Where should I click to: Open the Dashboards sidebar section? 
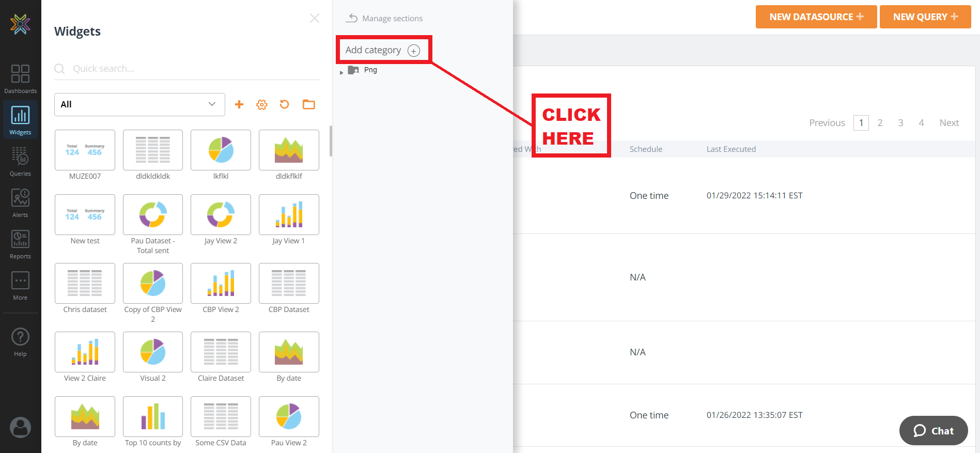click(x=20, y=79)
